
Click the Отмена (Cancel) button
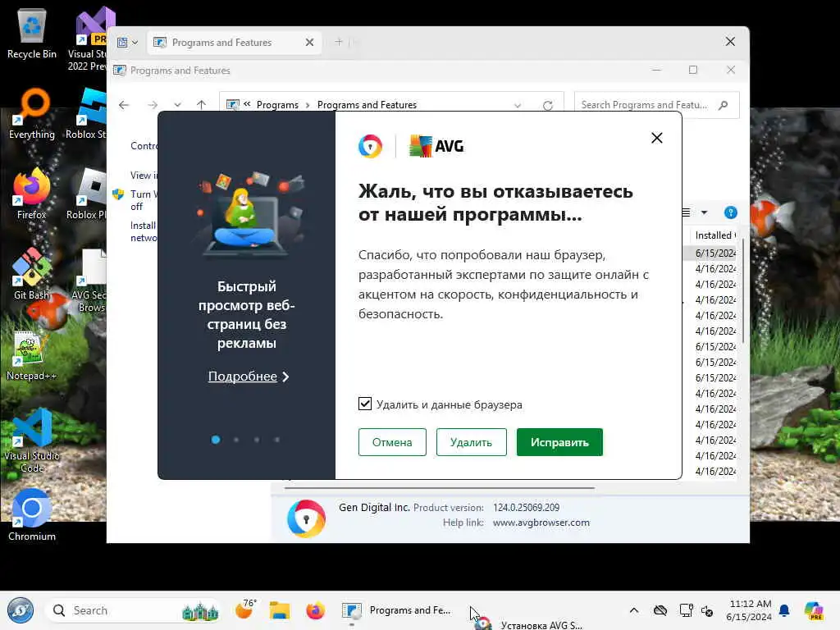392,442
